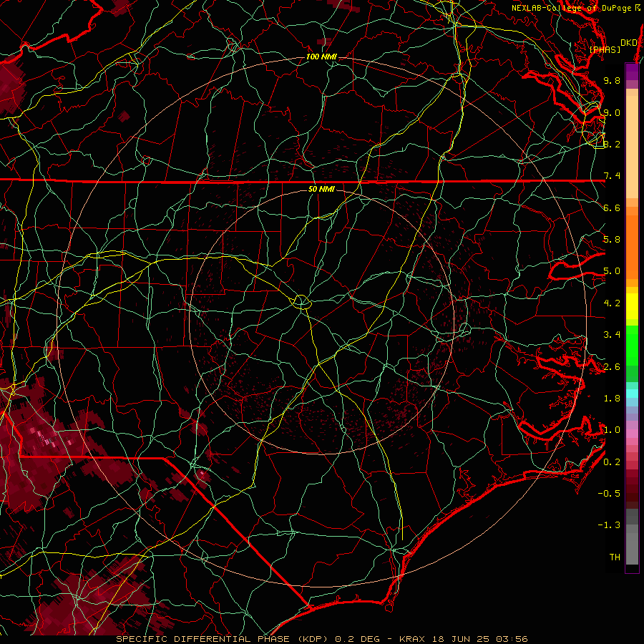Viewport: 644px width, 644px height.
Task: Select the -0.5 scale value
Action: (609, 494)
